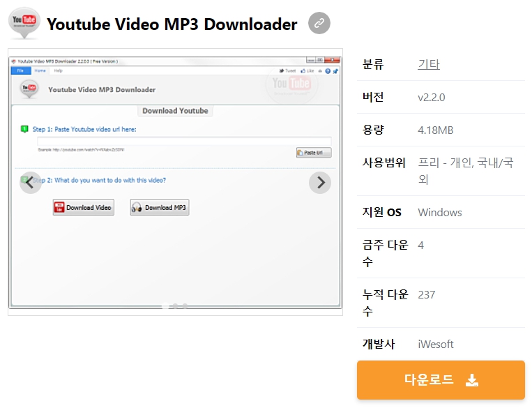Select the second carousel indicator dot
The width and height of the screenshot is (532, 408).
pos(175,306)
